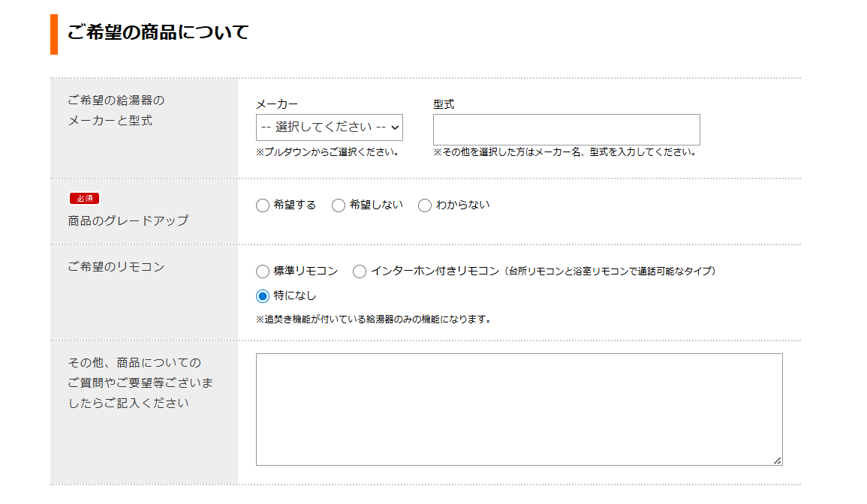Image resolution: width=867 pixels, height=504 pixels.
Task: Choose インターホン付きリモコン radio button
Action: [x=360, y=271]
